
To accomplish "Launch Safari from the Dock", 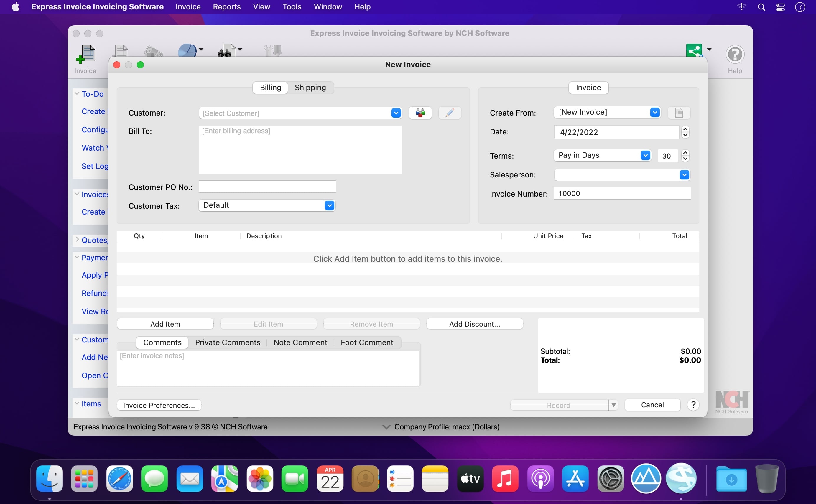I will tap(119, 479).
